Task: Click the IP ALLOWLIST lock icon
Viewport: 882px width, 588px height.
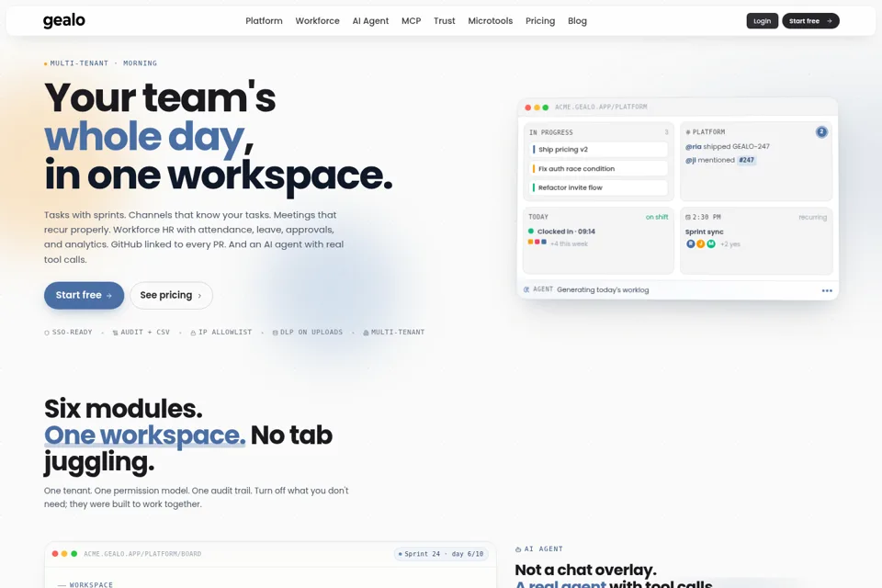Action: pos(193,333)
